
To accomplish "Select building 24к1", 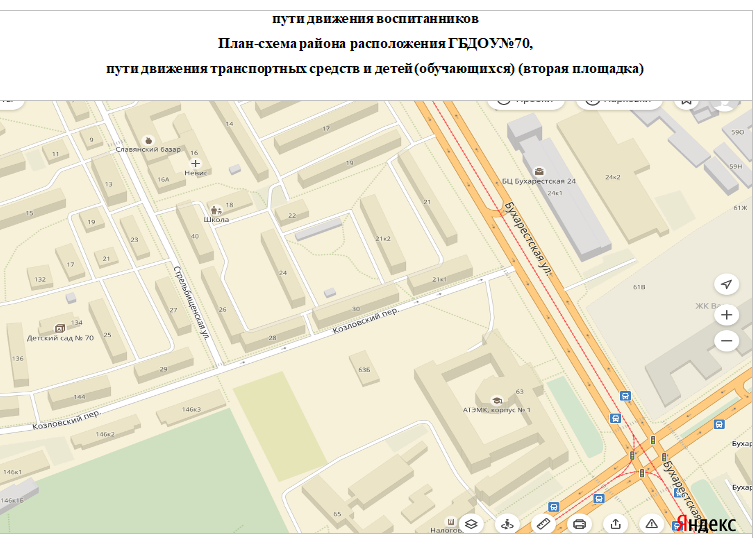I will [555, 193].
